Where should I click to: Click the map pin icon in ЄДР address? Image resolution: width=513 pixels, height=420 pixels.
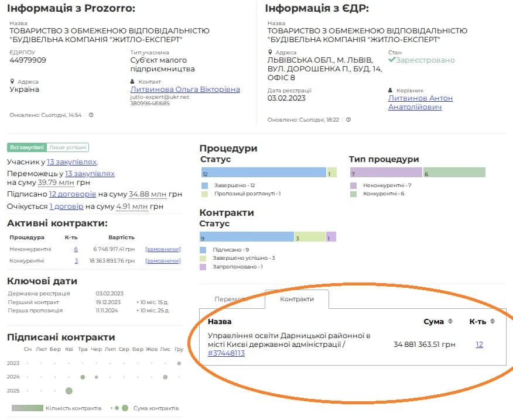coord(269,53)
